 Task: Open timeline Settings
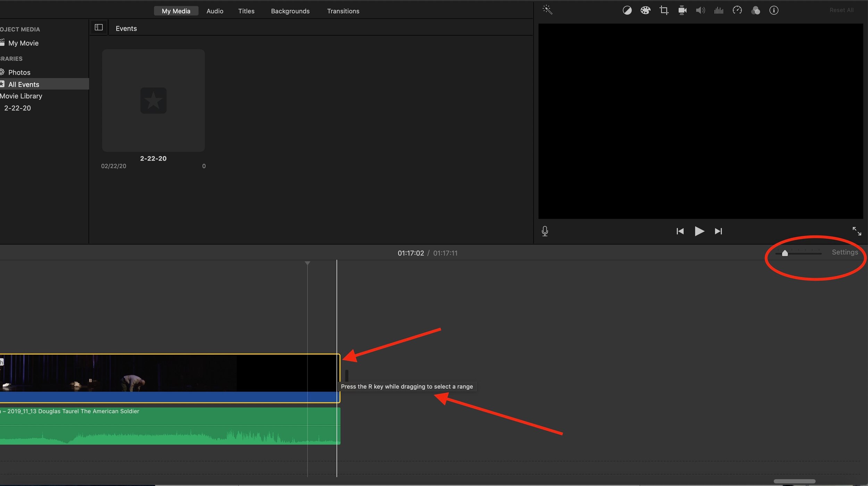pos(845,252)
